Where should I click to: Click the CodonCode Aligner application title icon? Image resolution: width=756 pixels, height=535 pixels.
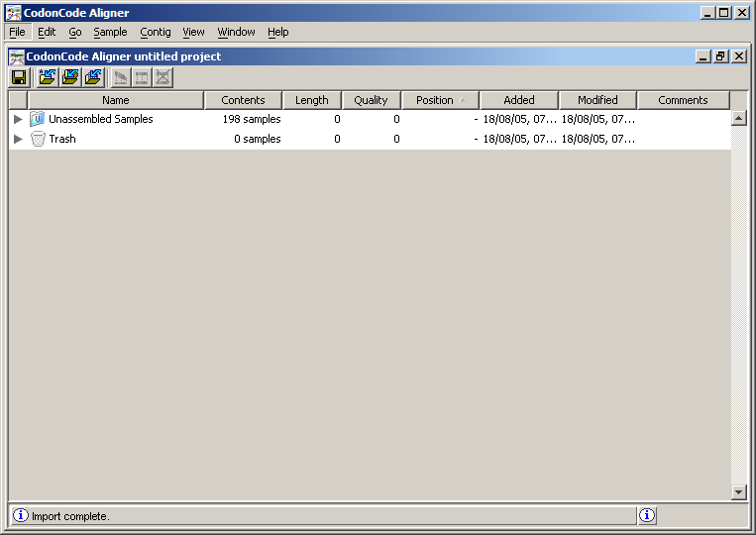pos(14,13)
